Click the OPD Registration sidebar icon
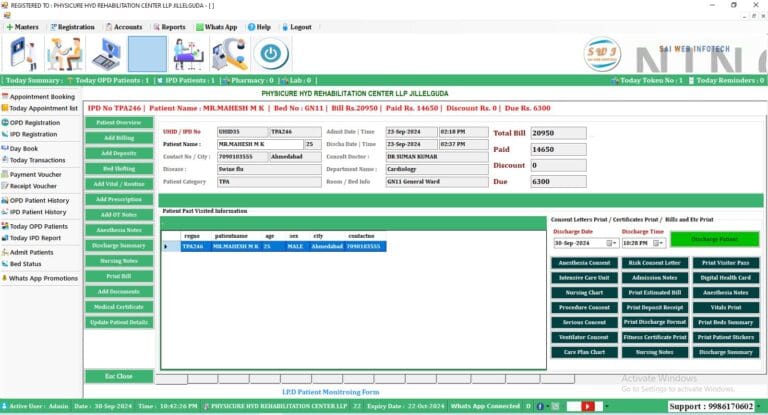Image resolution: width=768 pixels, height=415 pixels. point(5,122)
